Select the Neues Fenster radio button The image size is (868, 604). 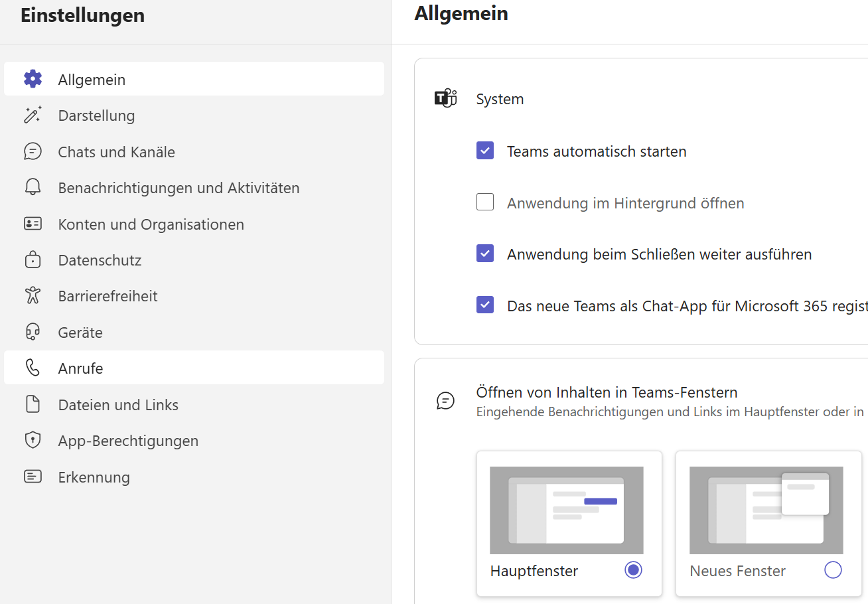[x=832, y=570]
